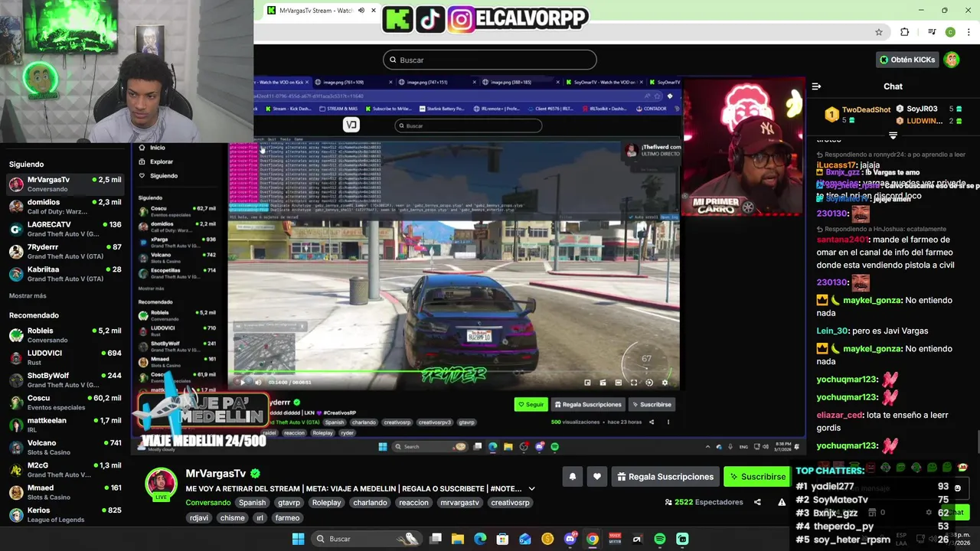Expand the chat gift leaderboard handle

click(x=893, y=135)
